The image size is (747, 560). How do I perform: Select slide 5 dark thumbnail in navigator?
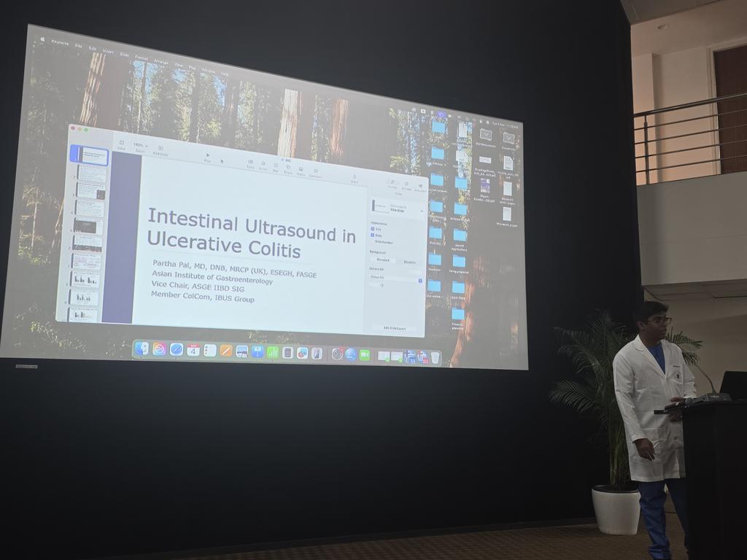88,227
